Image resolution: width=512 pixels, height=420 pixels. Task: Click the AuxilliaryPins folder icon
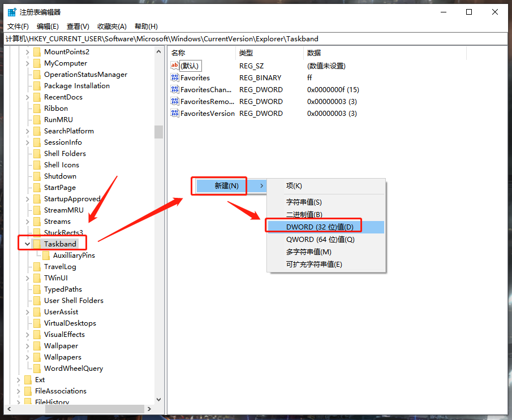pos(46,255)
